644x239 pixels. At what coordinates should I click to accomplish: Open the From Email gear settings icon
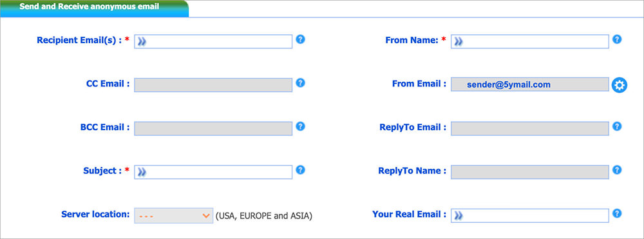point(620,85)
